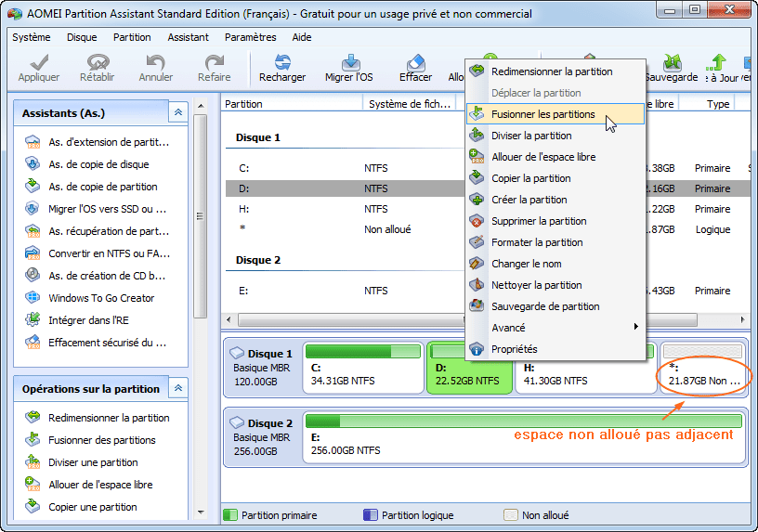Open As. de copie de partition wizard
The height and width of the screenshot is (532, 758).
coord(91,187)
